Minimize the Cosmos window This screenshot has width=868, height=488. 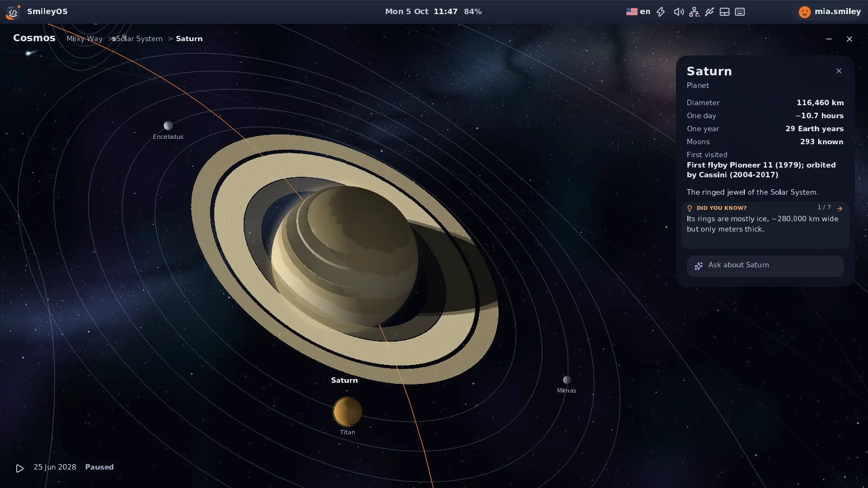pyautogui.click(x=829, y=39)
